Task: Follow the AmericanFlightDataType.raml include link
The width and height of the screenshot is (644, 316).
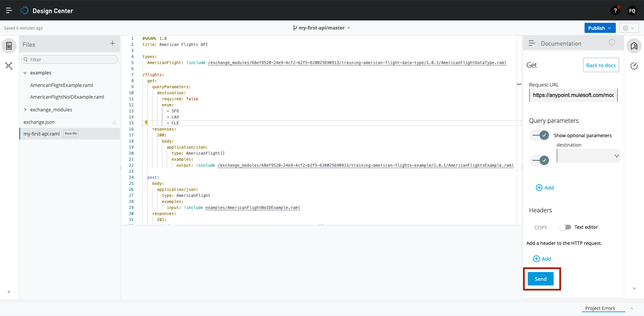Action: click(x=357, y=63)
